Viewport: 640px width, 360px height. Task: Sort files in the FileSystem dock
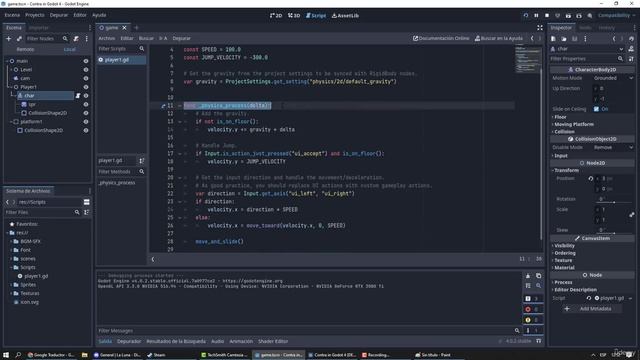coord(87,212)
